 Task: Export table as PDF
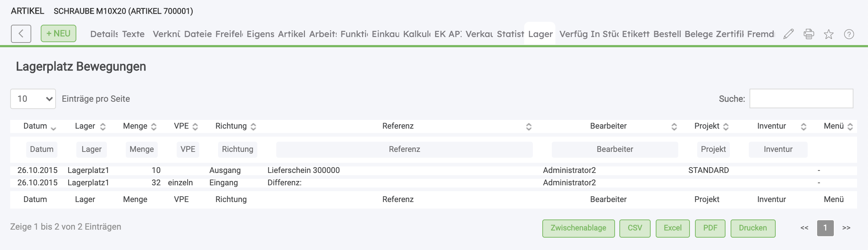pos(710,228)
